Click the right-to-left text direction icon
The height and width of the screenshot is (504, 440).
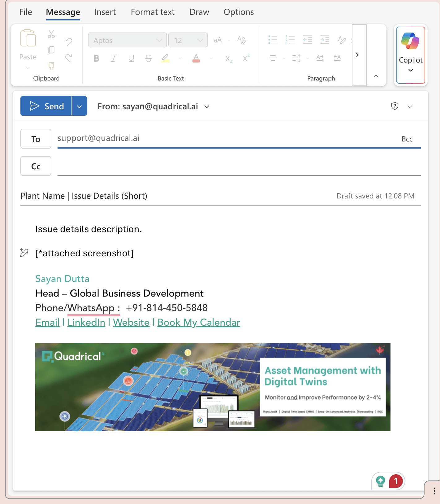coord(337,58)
